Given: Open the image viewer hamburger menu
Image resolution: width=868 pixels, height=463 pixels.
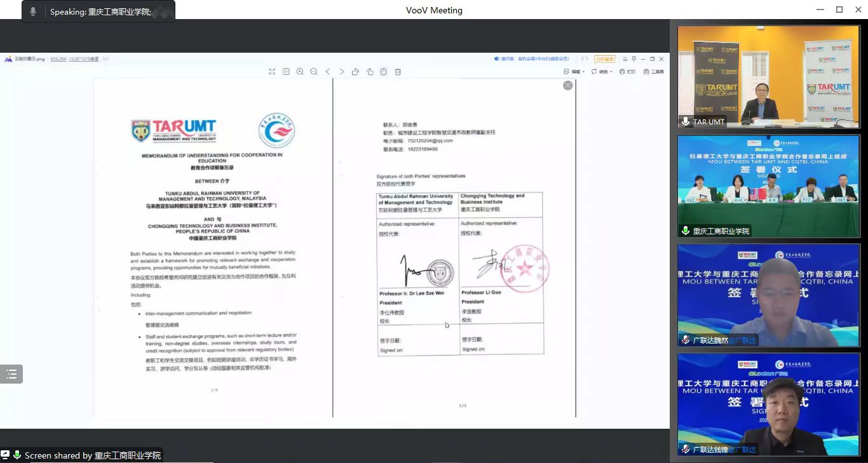Looking at the screenshot, I should pyautogui.click(x=625, y=59).
